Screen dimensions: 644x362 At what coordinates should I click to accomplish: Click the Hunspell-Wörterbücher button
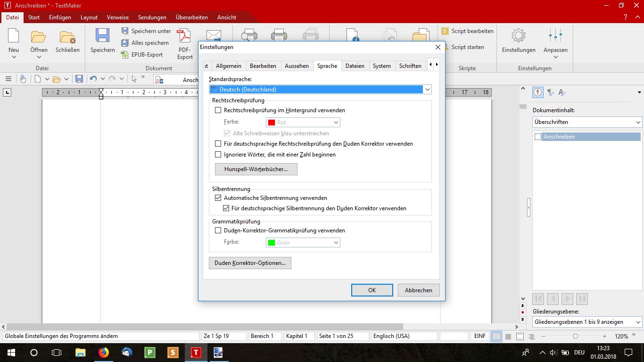coord(256,169)
